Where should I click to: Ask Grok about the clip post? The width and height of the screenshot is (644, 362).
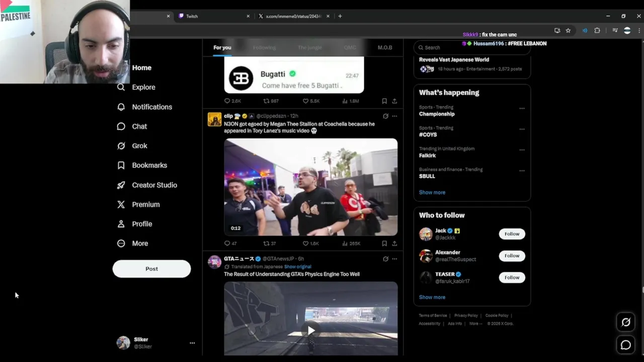click(x=385, y=116)
